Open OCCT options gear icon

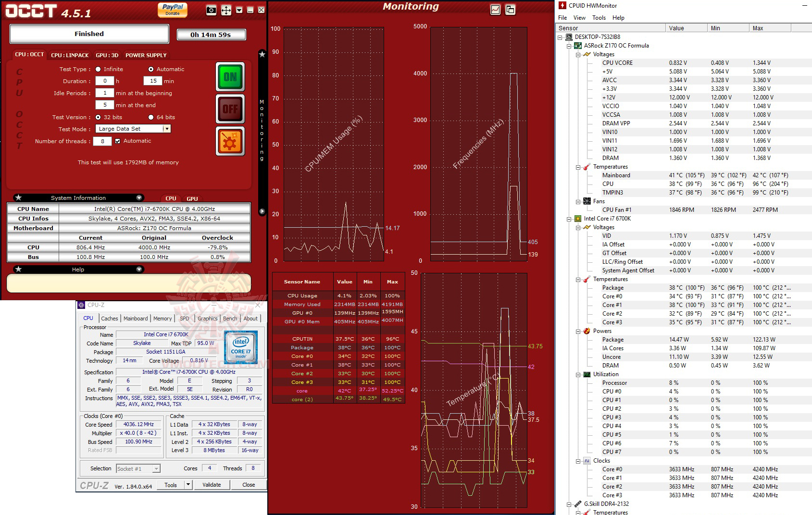[x=230, y=141]
